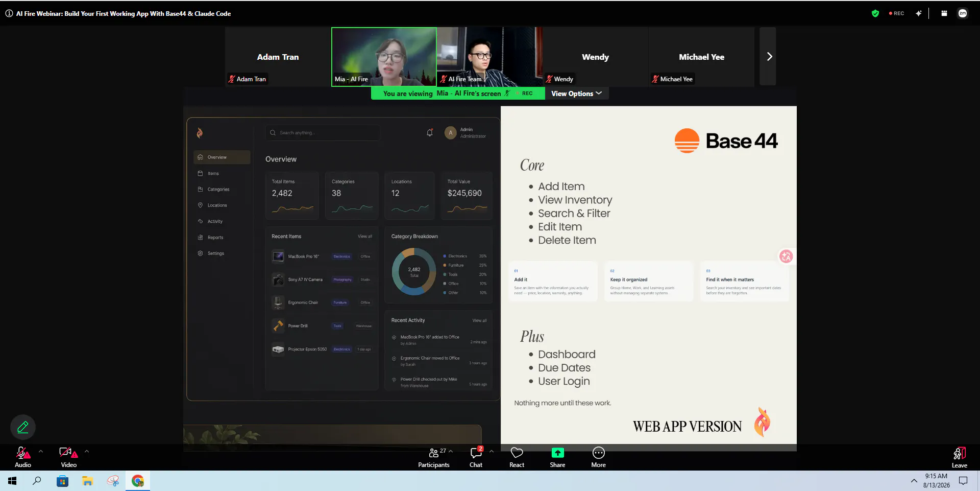Click the Search anything field in the dashboard
This screenshot has height=491, width=980.
pos(323,133)
